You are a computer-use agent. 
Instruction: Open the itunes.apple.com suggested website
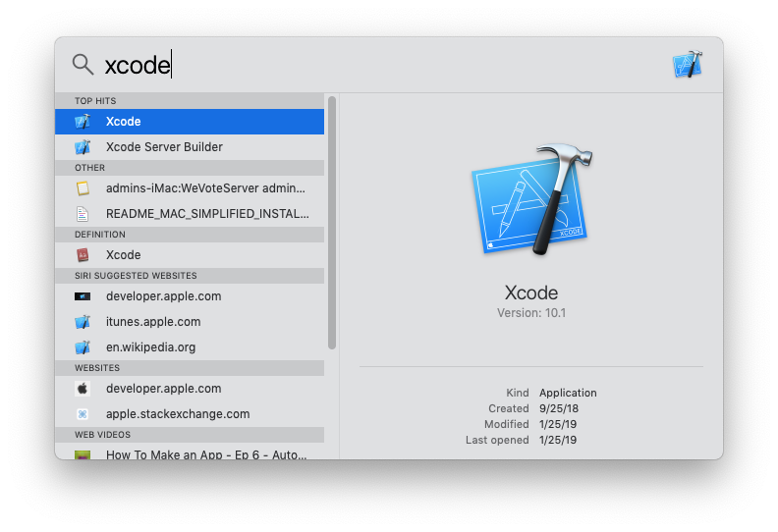click(190, 322)
